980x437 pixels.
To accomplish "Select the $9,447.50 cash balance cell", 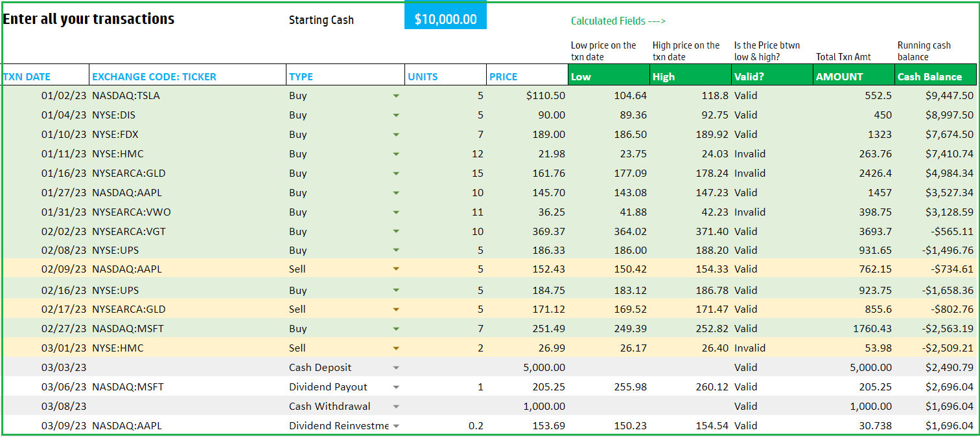I will (x=935, y=96).
